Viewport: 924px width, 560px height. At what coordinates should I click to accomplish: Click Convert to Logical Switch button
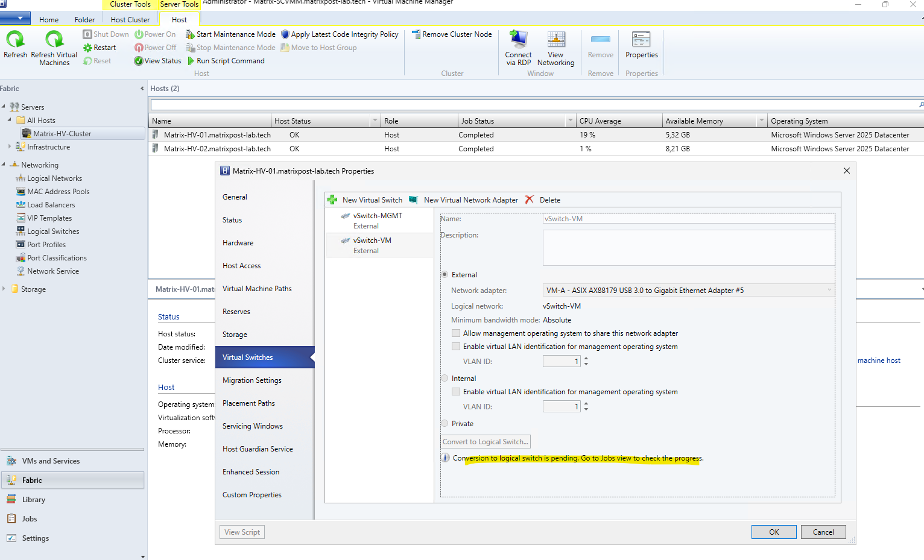486,442
